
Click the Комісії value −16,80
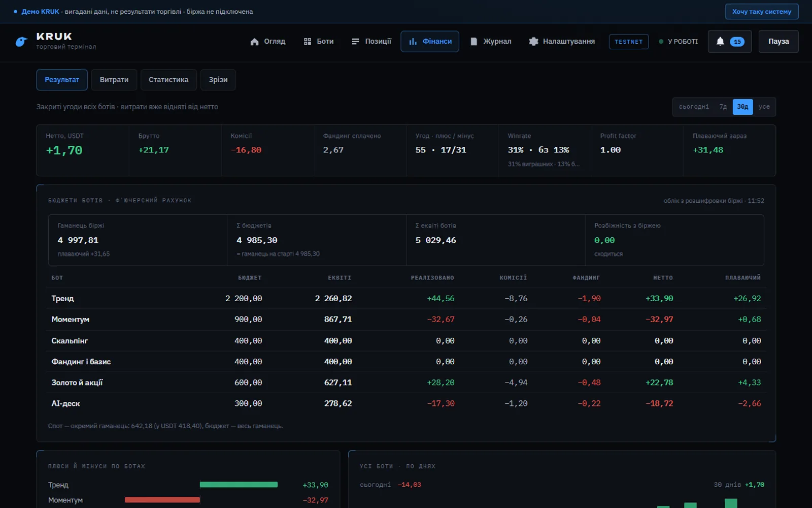246,150
